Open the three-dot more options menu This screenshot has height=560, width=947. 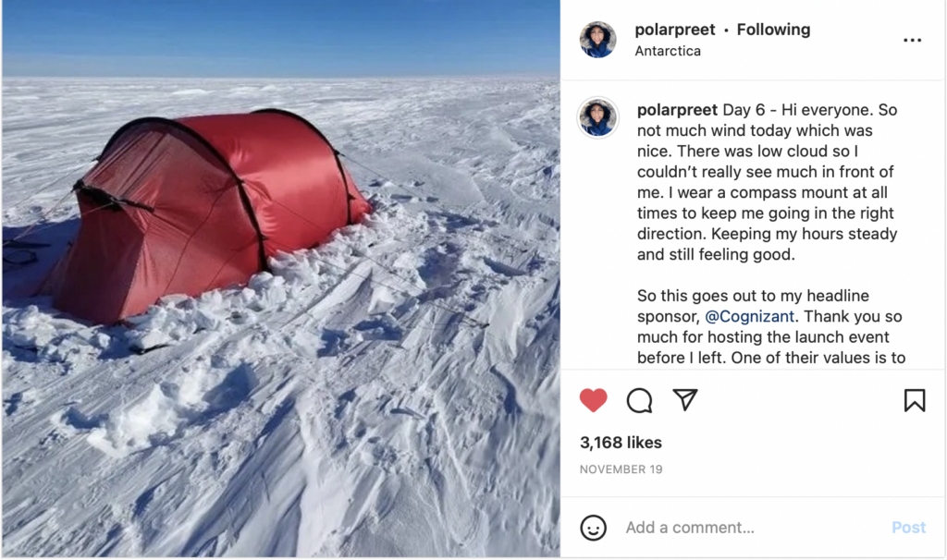912,40
